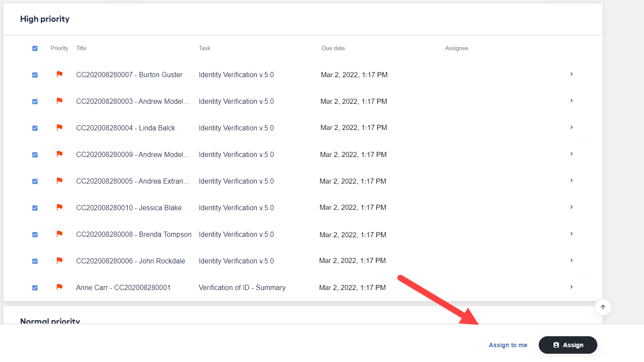Open task CC202008280008 - Brenda Tompson
The width and height of the screenshot is (644, 362).
click(x=134, y=235)
